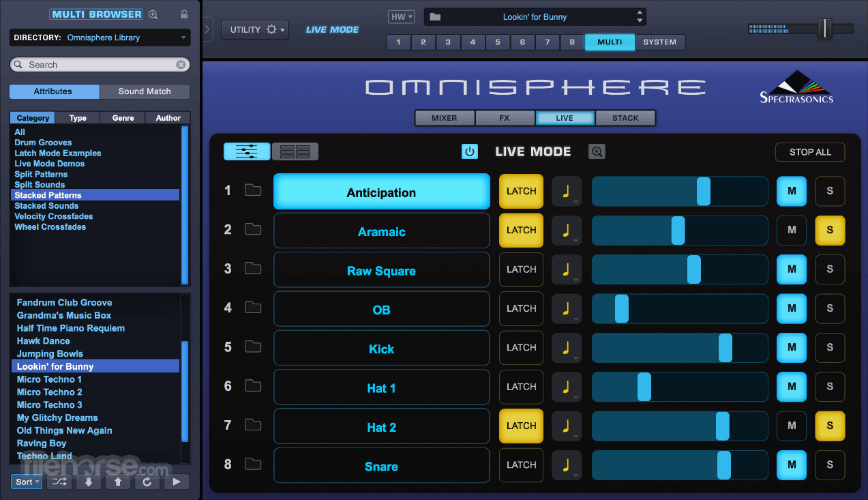The width and height of the screenshot is (868, 500).
Task: Select the SYSTEM page button
Action: 660,42
